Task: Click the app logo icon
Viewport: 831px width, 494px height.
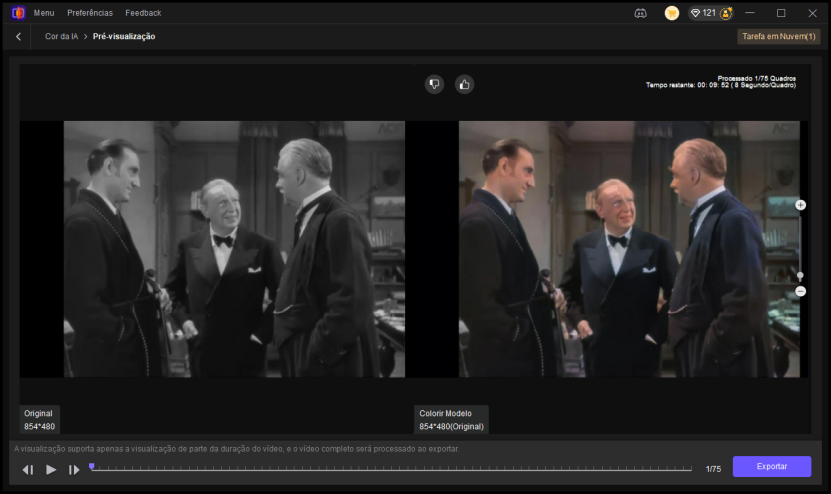Action: [x=18, y=13]
